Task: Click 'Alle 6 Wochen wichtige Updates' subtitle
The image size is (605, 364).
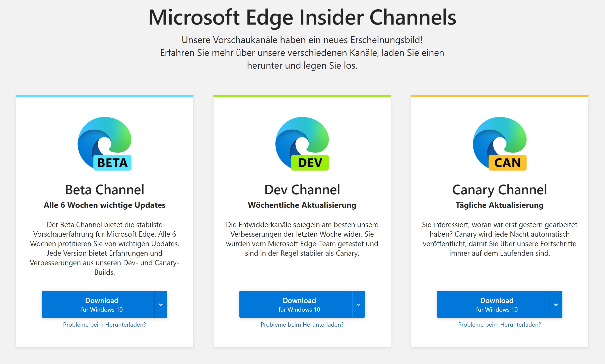Action: [105, 205]
